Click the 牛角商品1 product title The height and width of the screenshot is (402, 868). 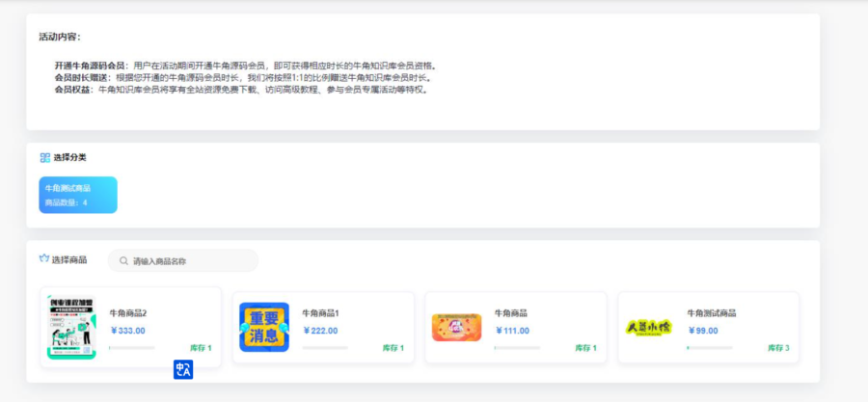click(320, 313)
